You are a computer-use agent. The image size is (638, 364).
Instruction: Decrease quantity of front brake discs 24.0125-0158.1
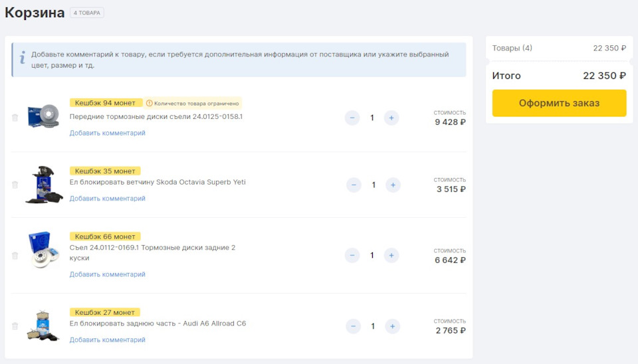(352, 118)
